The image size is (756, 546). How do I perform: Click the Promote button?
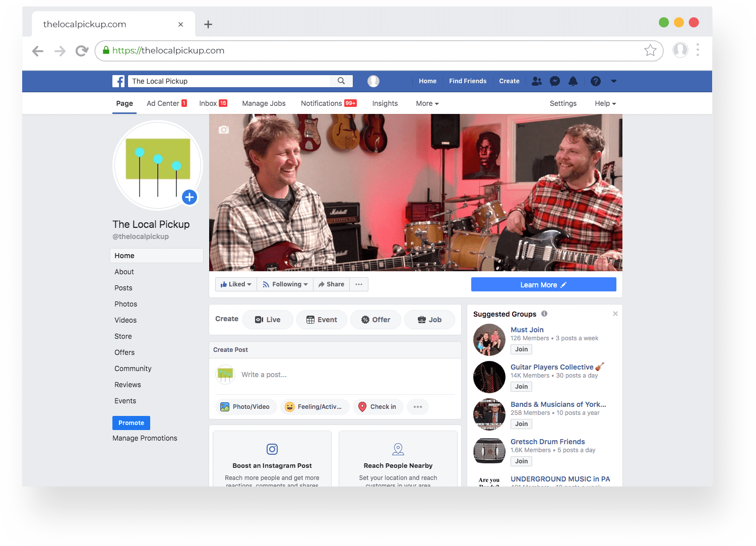point(131,423)
